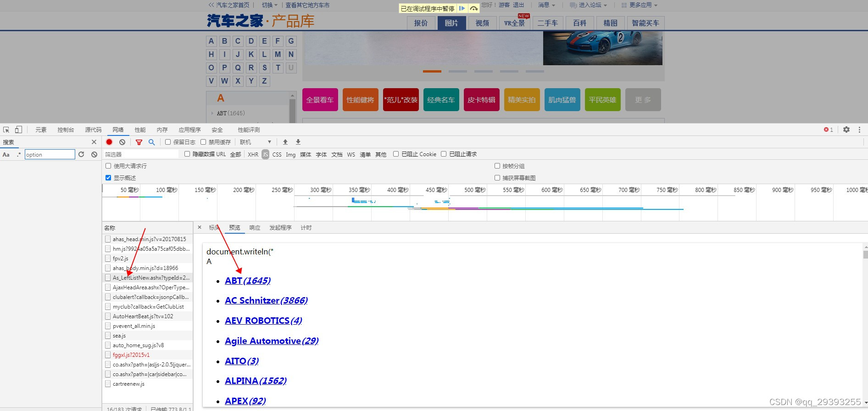Open network search with magnifier icon
The width and height of the screenshot is (868, 411).
152,142
